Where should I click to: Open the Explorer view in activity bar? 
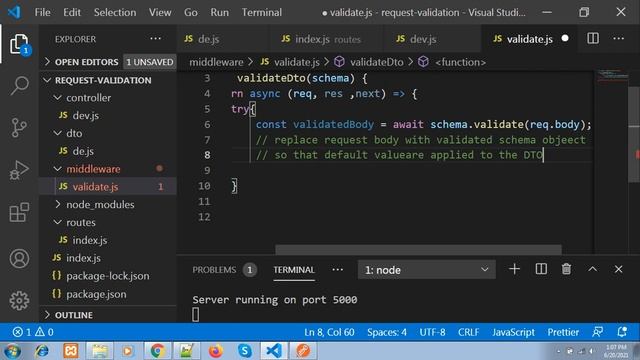coord(19,44)
